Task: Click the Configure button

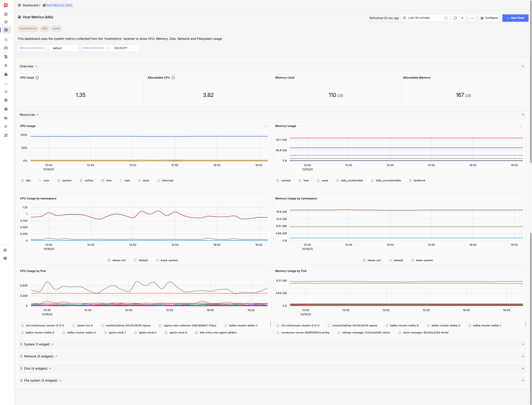Action: coord(489,18)
